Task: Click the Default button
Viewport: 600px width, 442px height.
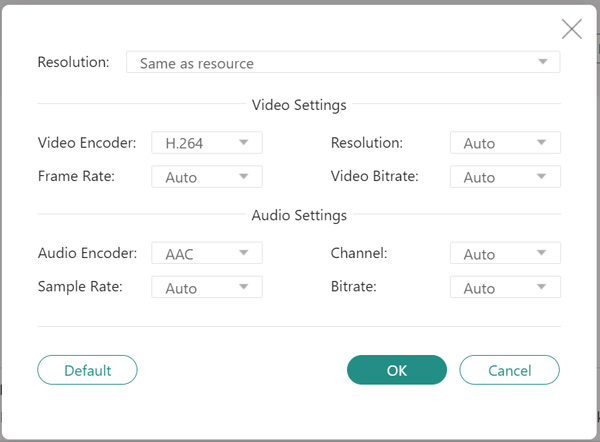Action: (87, 370)
